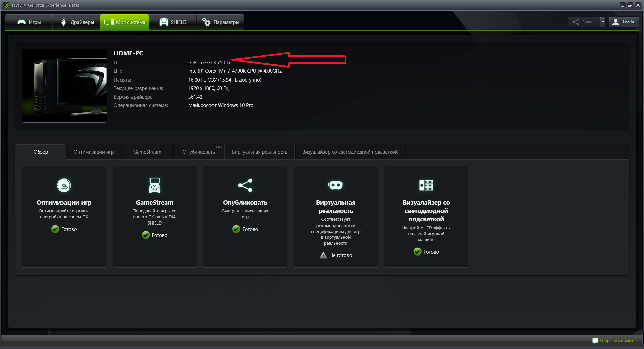The width and height of the screenshot is (644, 349).
Task: Click the feedback speech bubble icon
Action: [x=595, y=341]
